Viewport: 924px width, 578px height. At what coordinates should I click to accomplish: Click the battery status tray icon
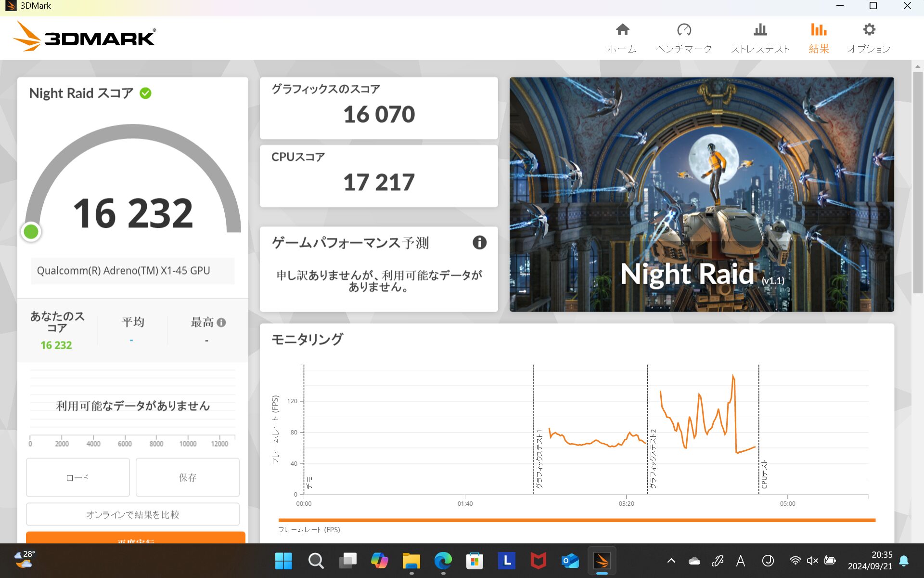pos(830,561)
